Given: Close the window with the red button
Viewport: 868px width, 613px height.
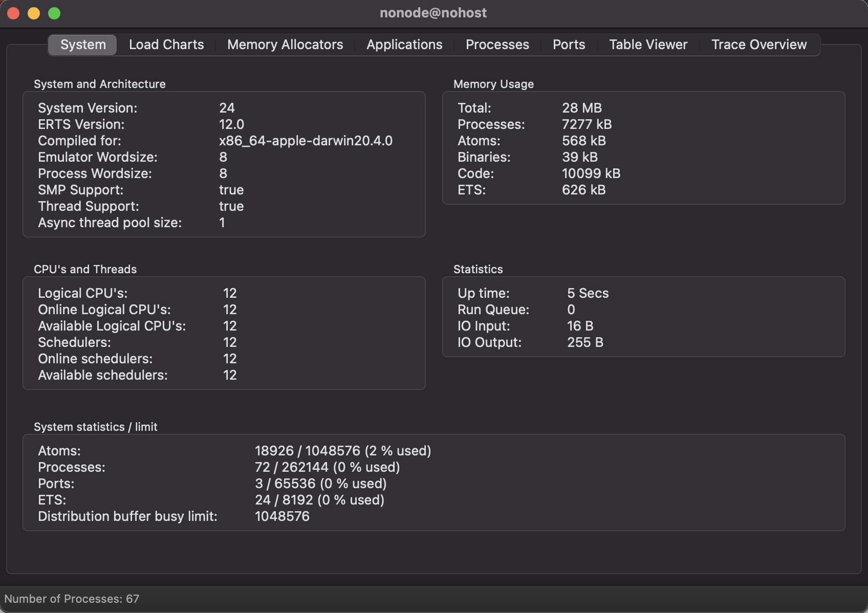Looking at the screenshot, I should point(14,13).
